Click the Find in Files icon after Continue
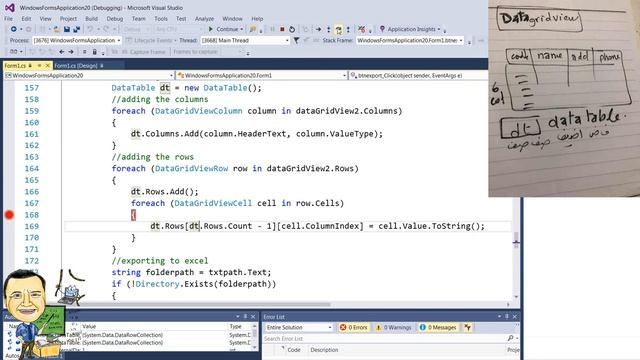The image size is (640, 360). tap(253, 29)
